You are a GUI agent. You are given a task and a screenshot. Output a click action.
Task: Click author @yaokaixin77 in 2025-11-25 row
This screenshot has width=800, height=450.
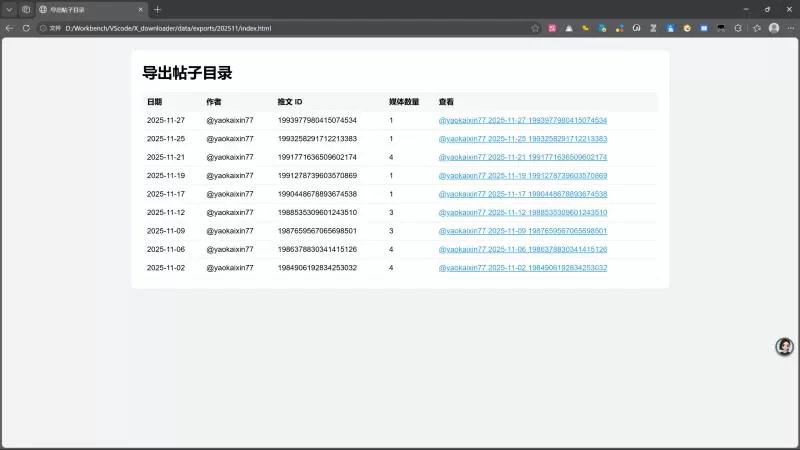[x=230, y=139]
